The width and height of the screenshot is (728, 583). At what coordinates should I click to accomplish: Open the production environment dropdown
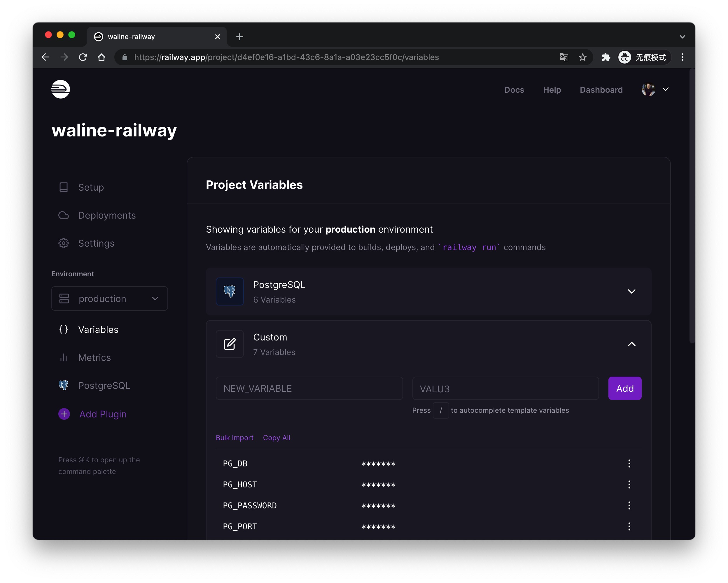coord(109,298)
